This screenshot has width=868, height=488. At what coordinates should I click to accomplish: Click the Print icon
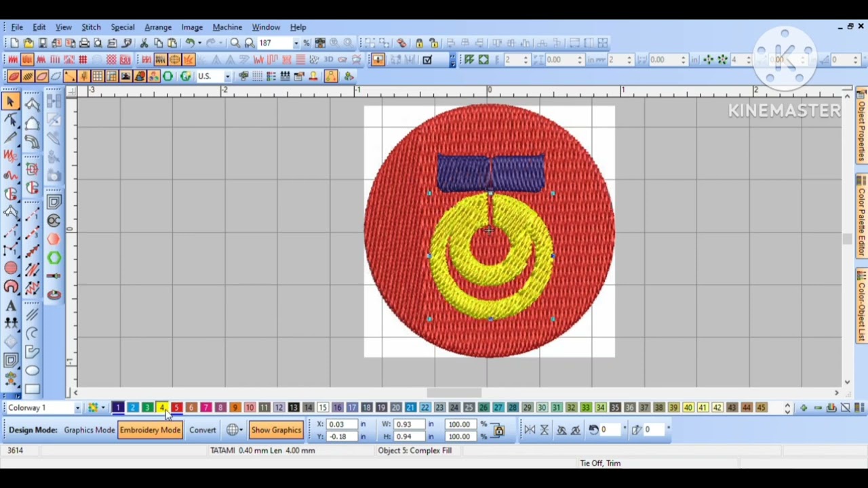click(84, 43)
